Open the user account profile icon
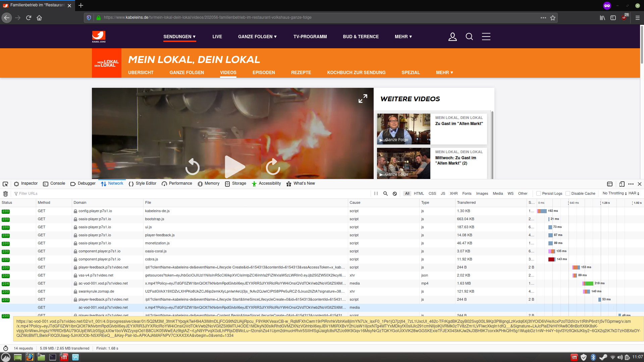644x362 pixels. point(452,37)
